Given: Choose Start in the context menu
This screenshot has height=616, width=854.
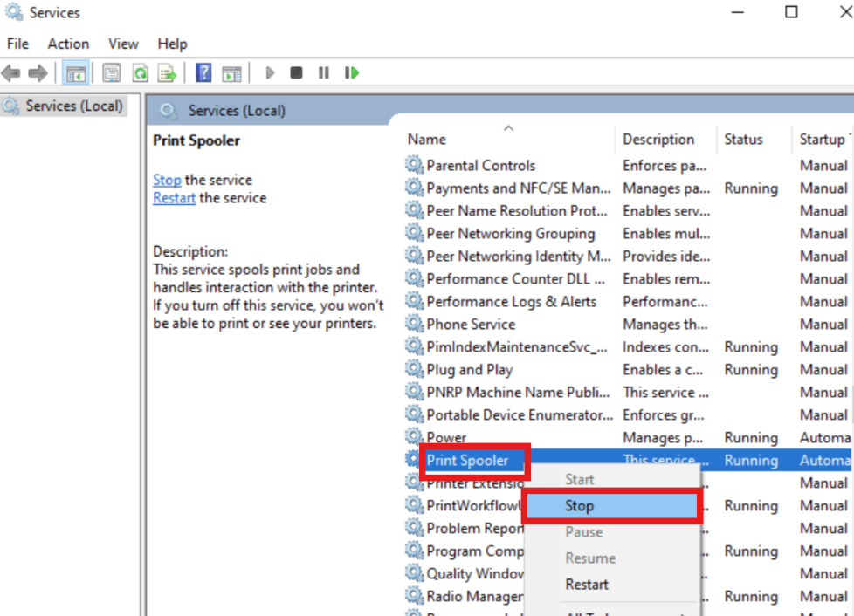Looking at the screenshot, I should tap(579, 479).
